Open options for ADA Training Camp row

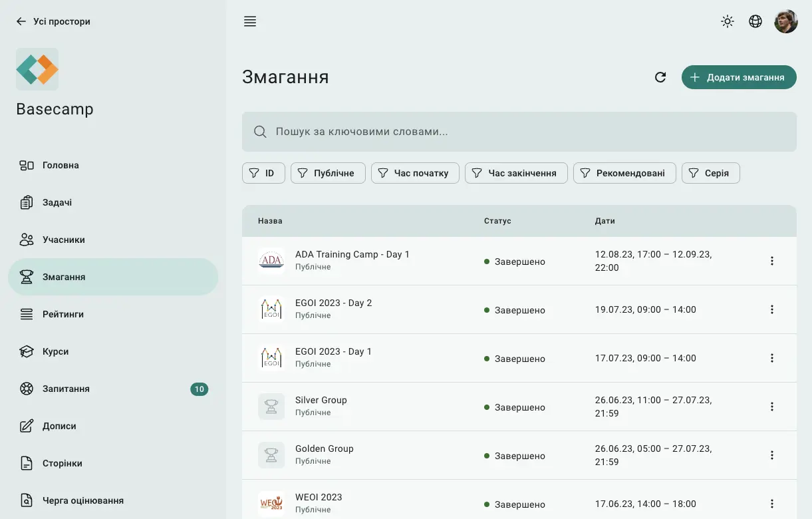[x=772, y=261]
